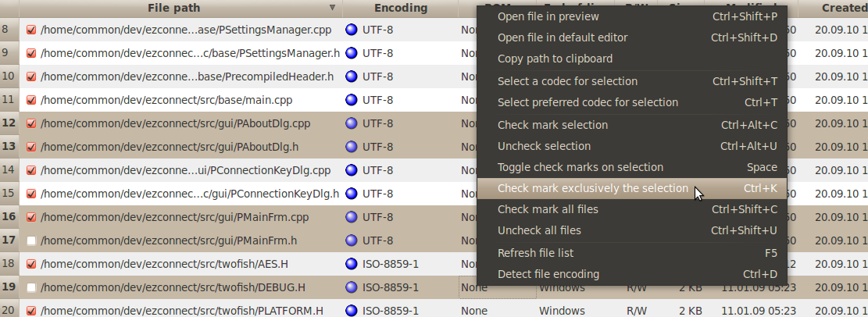Choose Check mark exclusively the selection
Image resolution: width=868 pixels, height=317 pixels.
(592, 188)
